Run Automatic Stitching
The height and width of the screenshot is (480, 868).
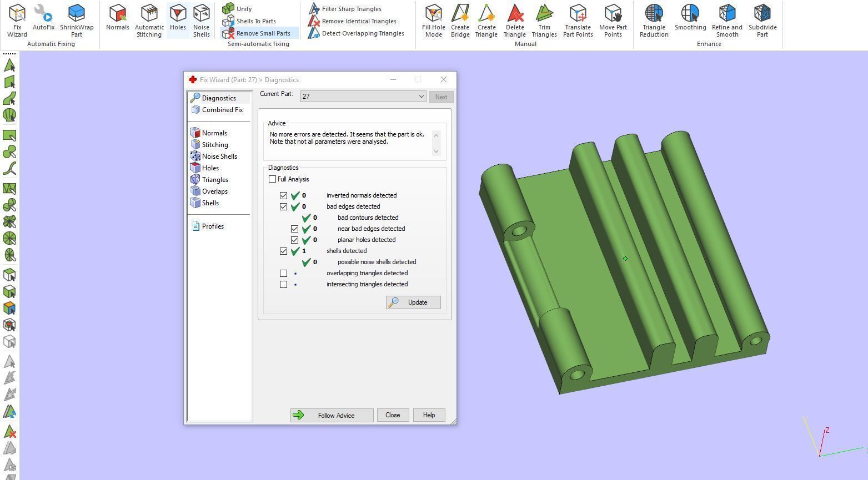point(149,21)
